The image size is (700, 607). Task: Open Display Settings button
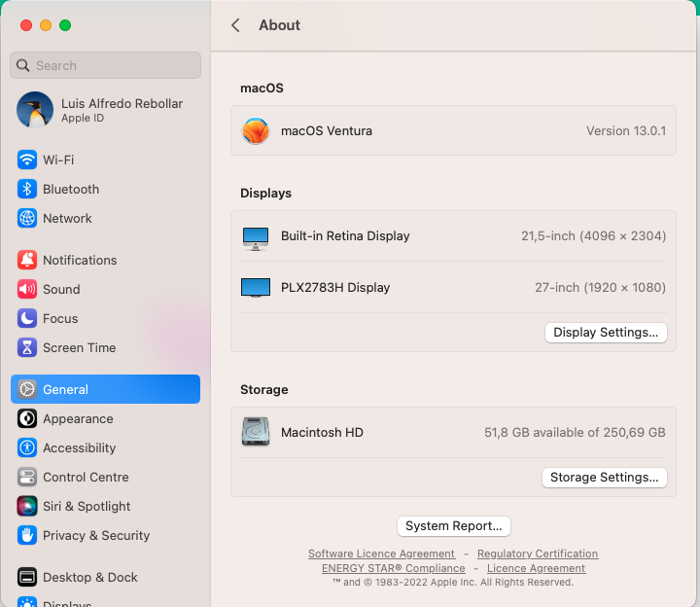[x=606, y=333]
